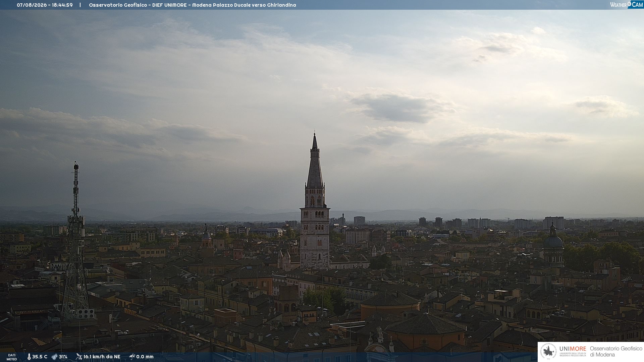
Task: Click the thermometer temperature icon
Action: (29, 357)
